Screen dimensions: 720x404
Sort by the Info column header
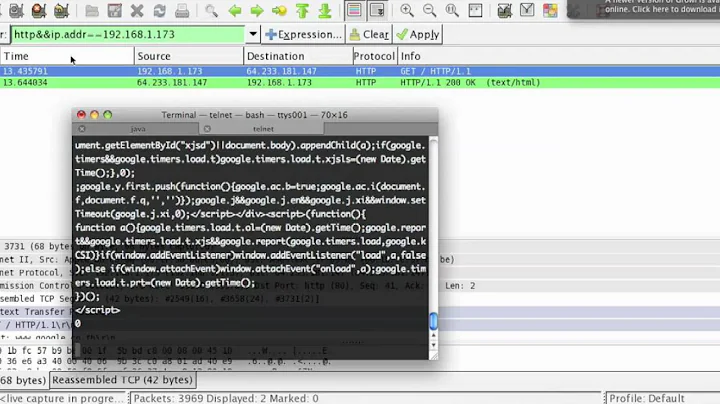click(x=558, y=56)
